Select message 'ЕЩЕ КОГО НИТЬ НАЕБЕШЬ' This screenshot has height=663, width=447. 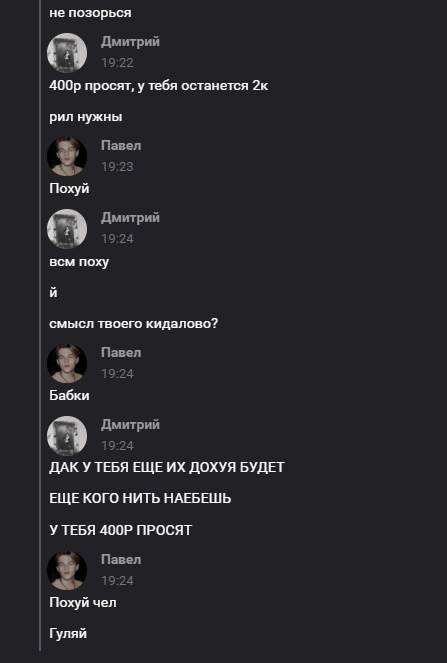[x=140, y=499]
